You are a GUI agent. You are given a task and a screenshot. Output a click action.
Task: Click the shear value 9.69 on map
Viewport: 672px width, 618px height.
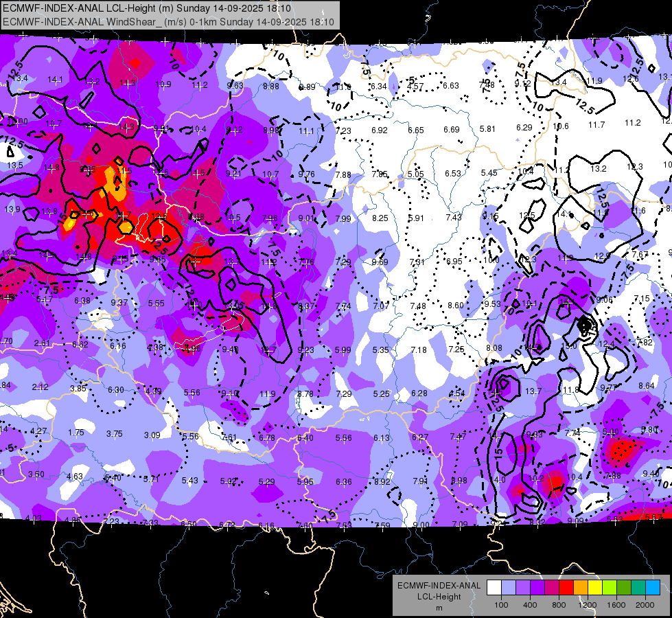tap(380, 262)
